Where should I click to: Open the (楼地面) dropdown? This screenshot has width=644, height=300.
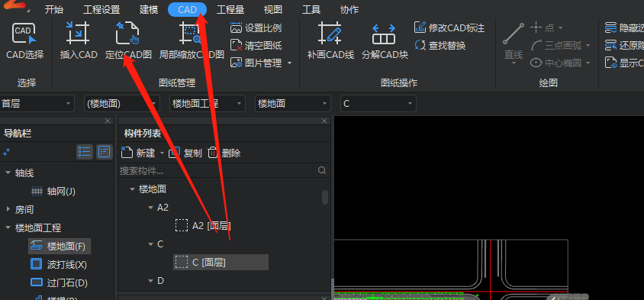click(121, 104)
